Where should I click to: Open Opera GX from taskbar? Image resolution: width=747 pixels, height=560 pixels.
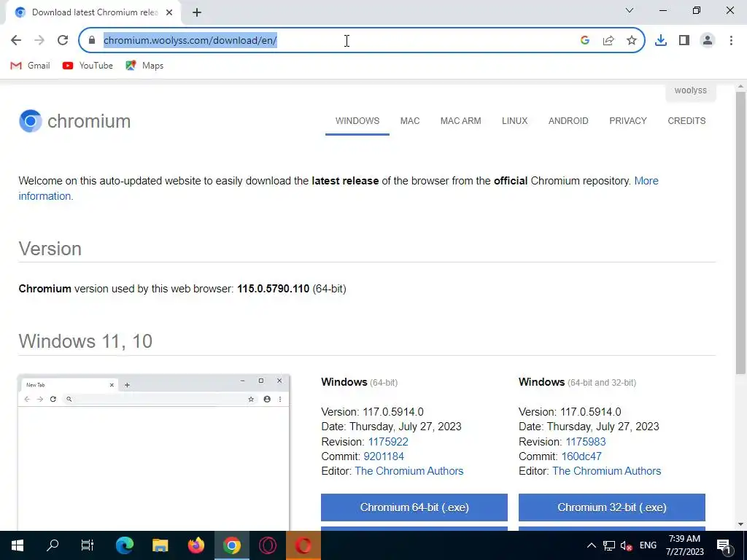[267, 545]
